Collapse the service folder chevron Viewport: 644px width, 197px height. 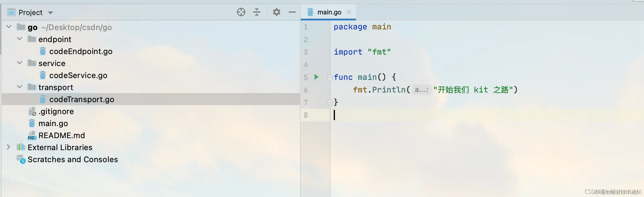(20, 63)
